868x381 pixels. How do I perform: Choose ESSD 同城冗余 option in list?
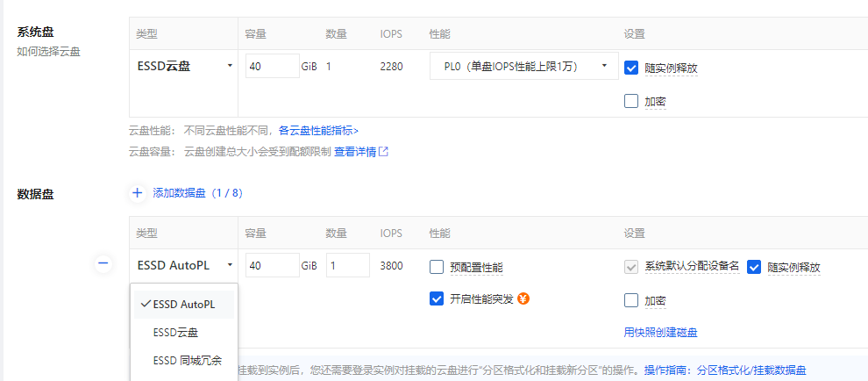click(187, 360)
